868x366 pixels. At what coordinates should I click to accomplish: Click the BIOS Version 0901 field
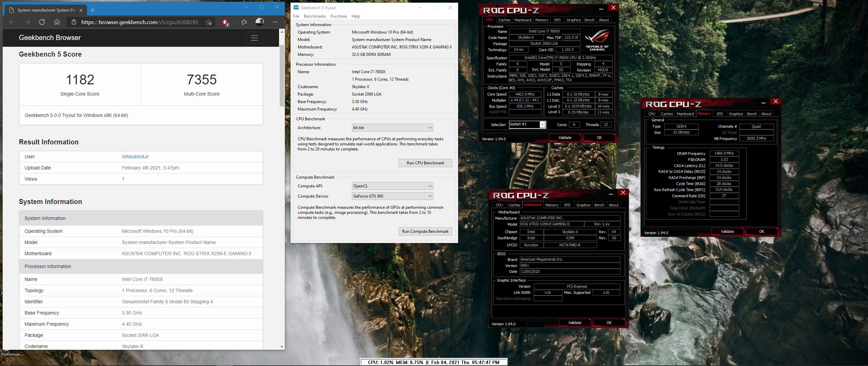[x=570, y=266]
